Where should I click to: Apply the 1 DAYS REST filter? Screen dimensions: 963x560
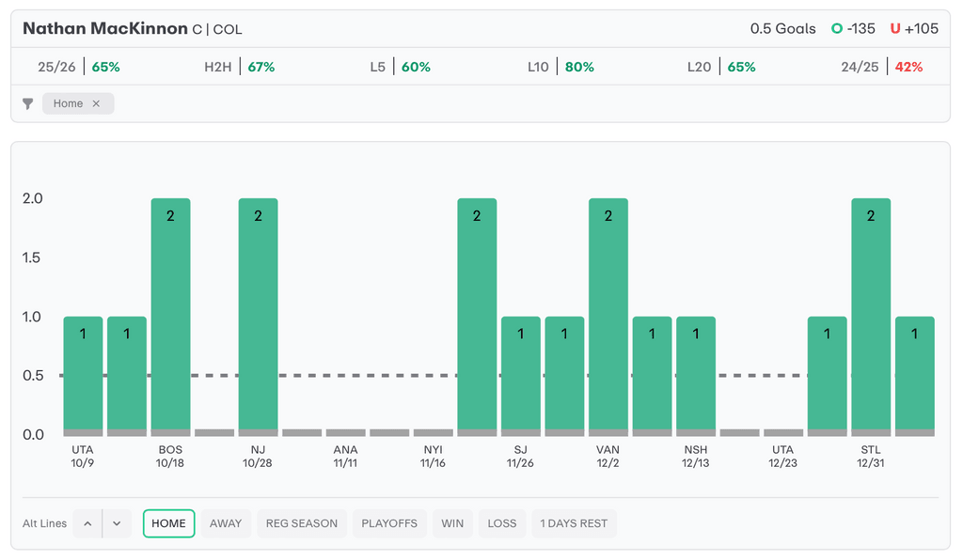coord(574,523)
